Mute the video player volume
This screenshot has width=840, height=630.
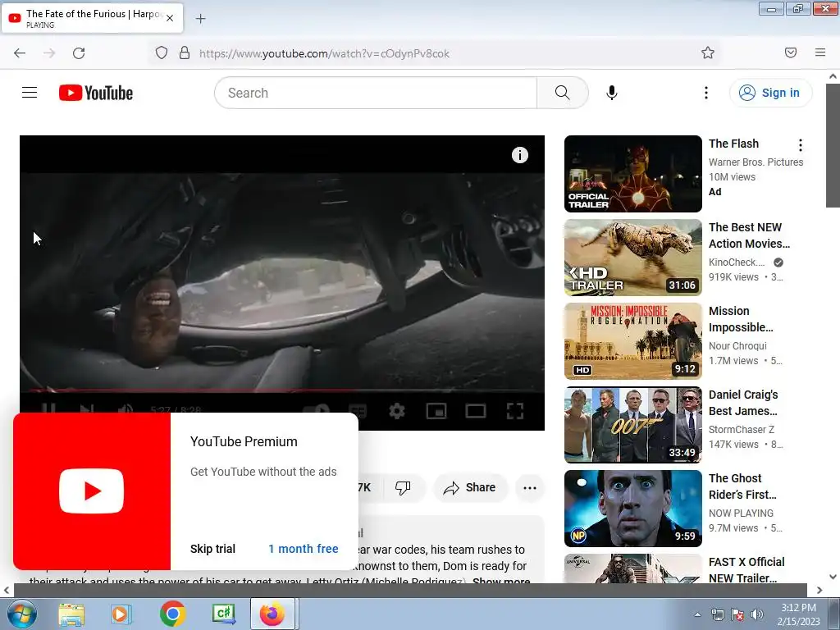coord(125,410)
